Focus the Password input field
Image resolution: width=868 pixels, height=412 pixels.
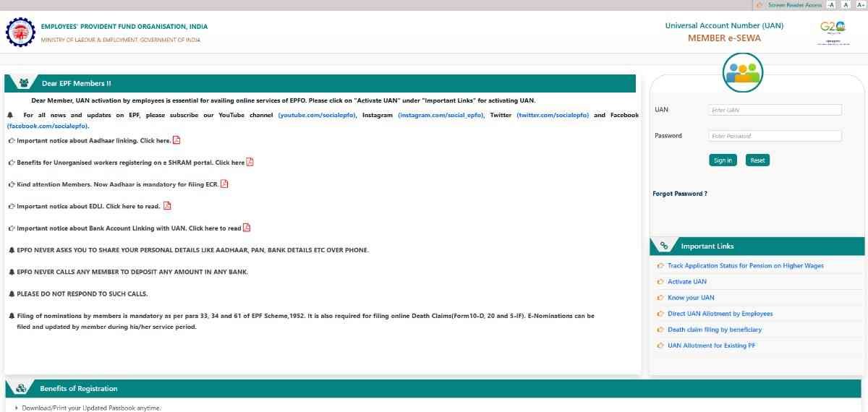(775, 136)
